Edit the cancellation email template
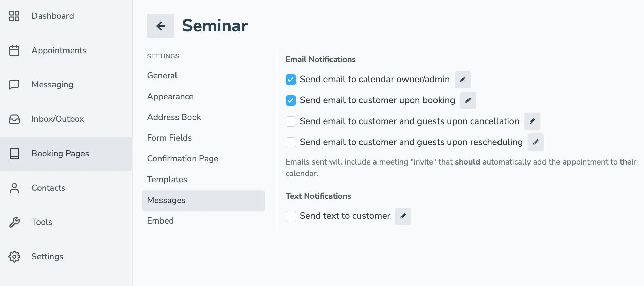This screenshot has height=286, width=644. click(x=532, y=121)
